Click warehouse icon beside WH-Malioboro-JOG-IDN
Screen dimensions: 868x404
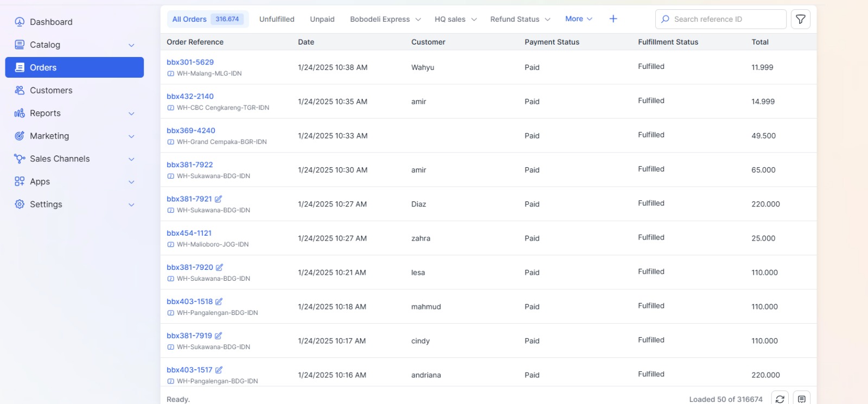click(170, 244)
